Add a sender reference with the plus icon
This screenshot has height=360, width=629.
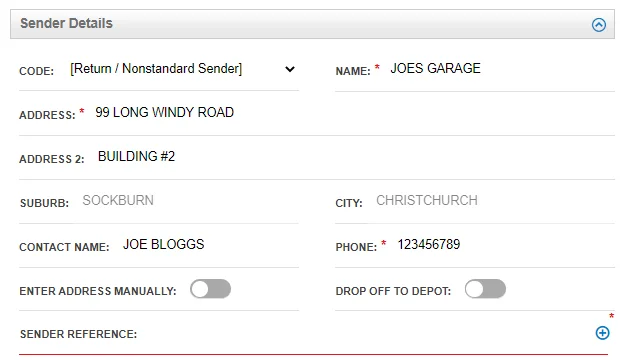coord(602,333)
